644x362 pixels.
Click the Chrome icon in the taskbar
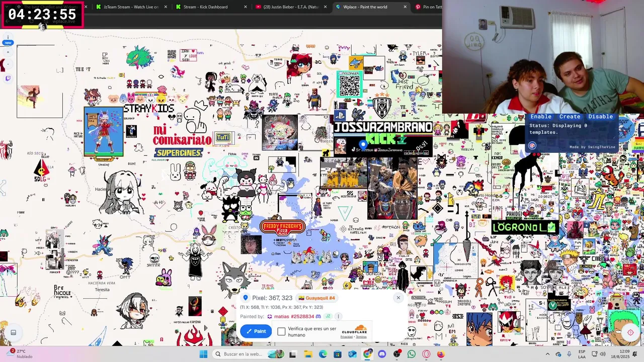click(x=367, y=354)
